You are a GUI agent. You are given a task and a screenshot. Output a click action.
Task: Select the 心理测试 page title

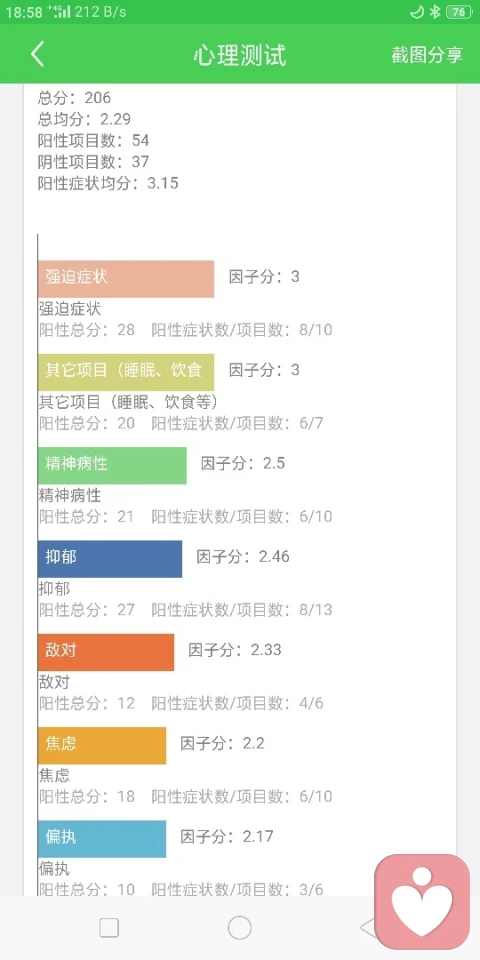(x=239, y=55)
